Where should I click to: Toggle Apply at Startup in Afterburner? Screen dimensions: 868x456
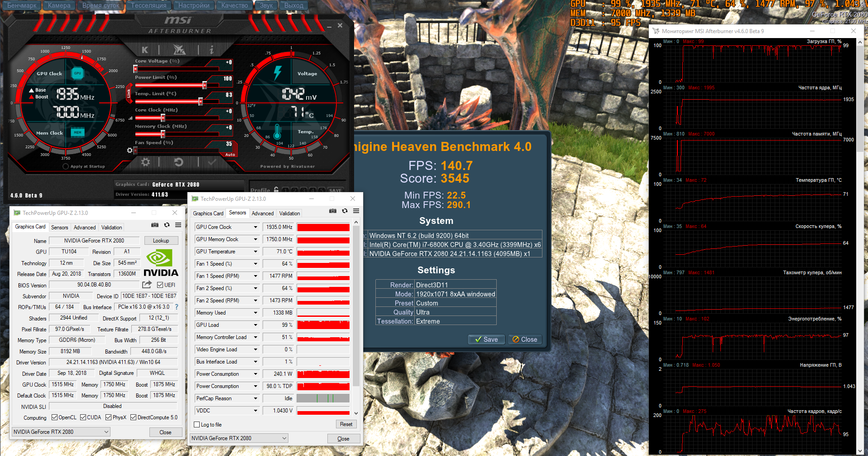(x=66, y=166)
